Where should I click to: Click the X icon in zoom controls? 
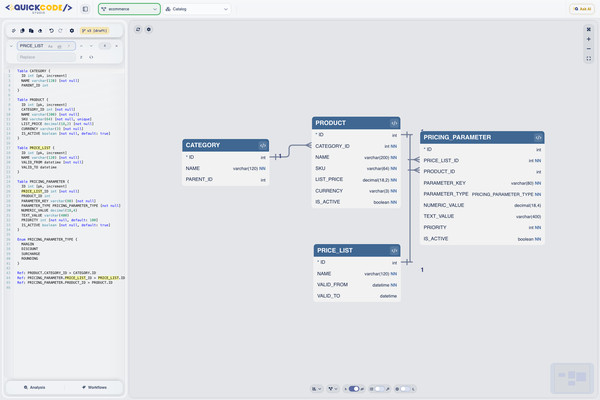coord(589,29)
